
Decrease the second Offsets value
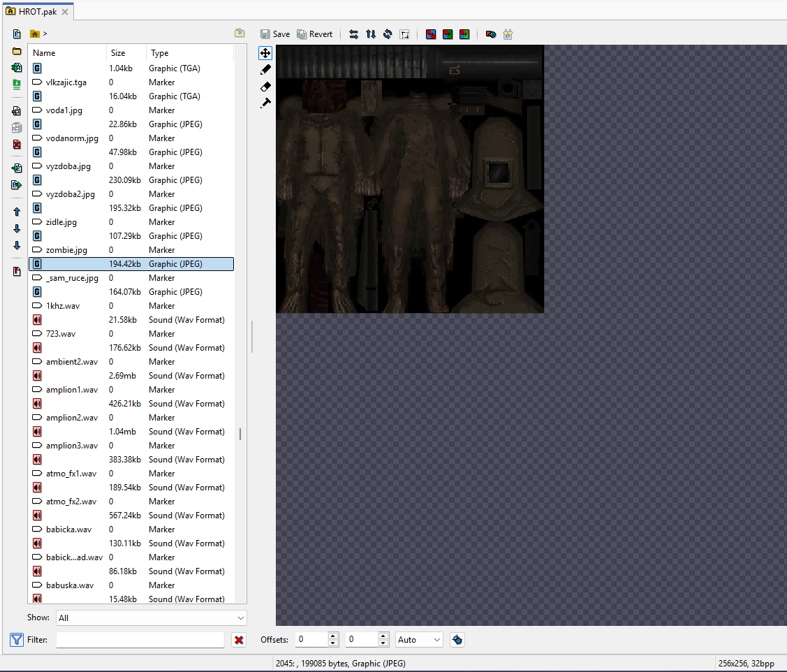point(383,643)
